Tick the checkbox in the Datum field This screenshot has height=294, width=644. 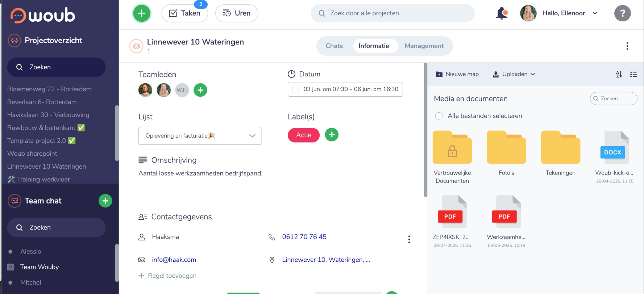coord(296,89)
